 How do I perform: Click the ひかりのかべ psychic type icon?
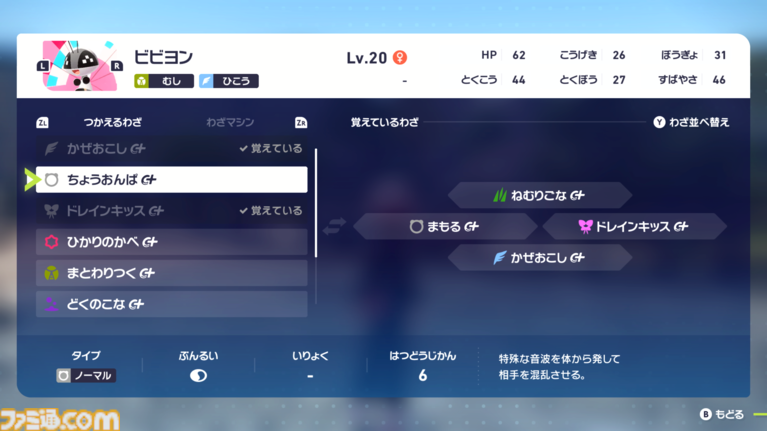[x=52, y=242]
